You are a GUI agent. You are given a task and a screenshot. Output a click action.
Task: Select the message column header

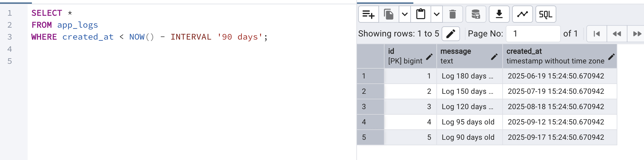click(463, 56)
